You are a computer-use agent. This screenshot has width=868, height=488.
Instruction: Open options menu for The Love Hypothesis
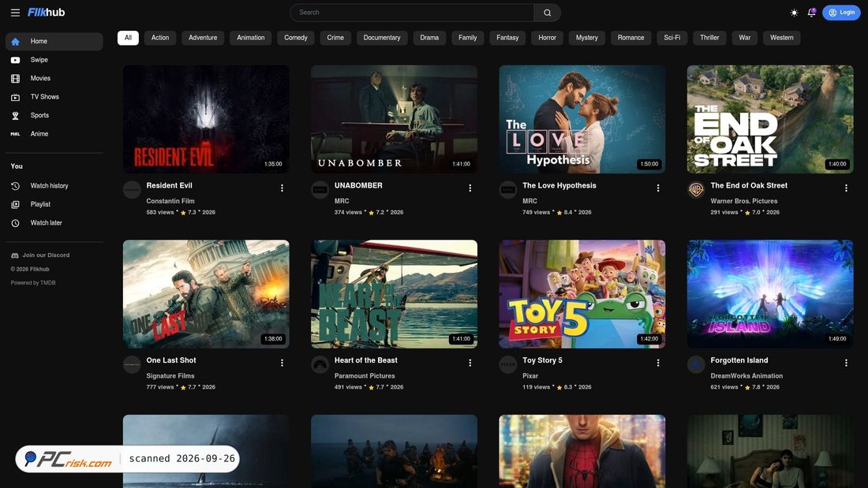click(x=658, y=188)
